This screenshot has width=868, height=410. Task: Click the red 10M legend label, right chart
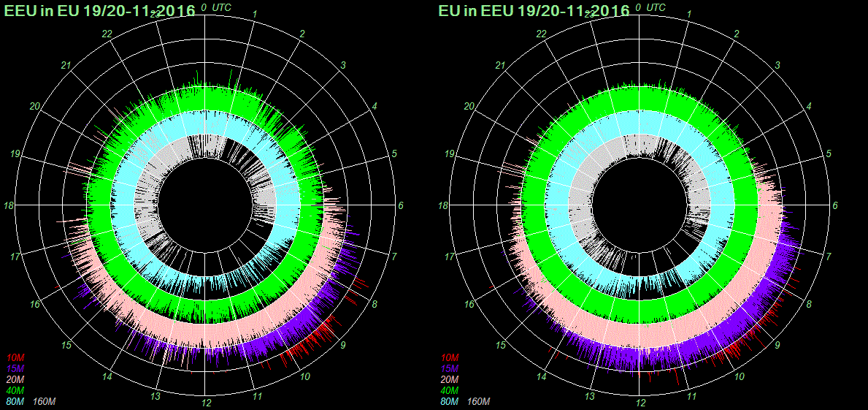(450, 357)
